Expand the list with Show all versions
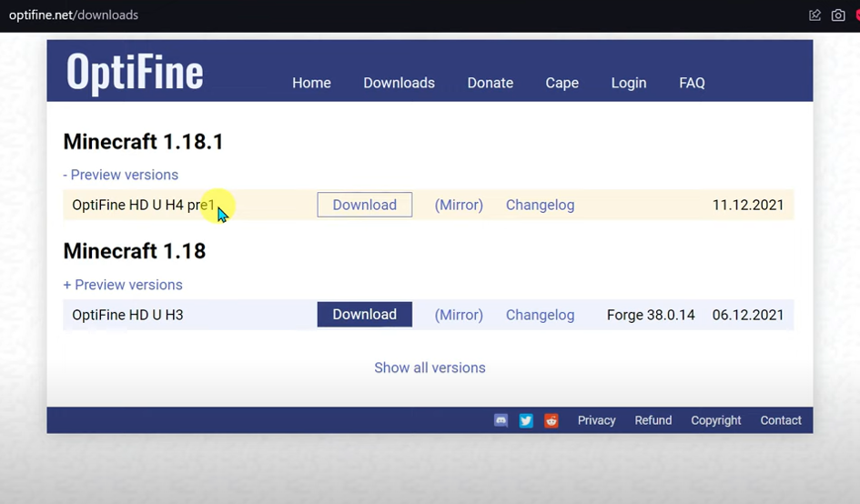This screenshot has width=860, height=504. click(430, 368)
